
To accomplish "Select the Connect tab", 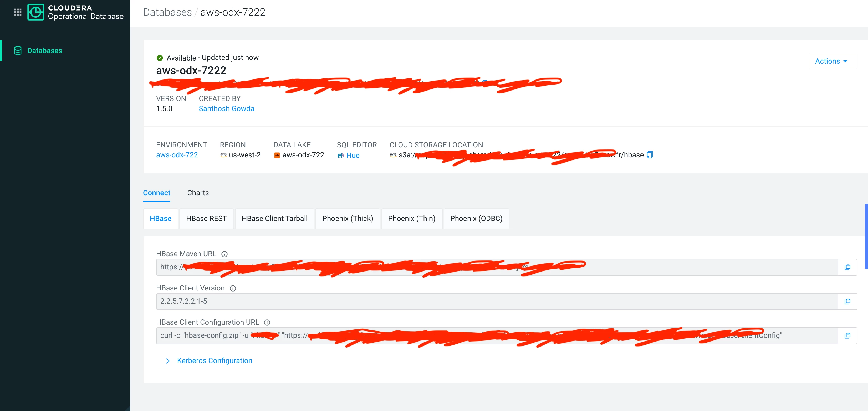I will point(156,193).
